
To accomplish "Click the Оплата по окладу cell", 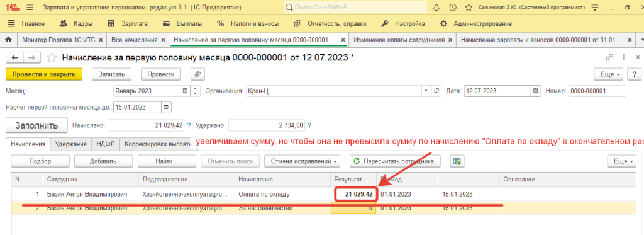I will [x=282, y=194].
